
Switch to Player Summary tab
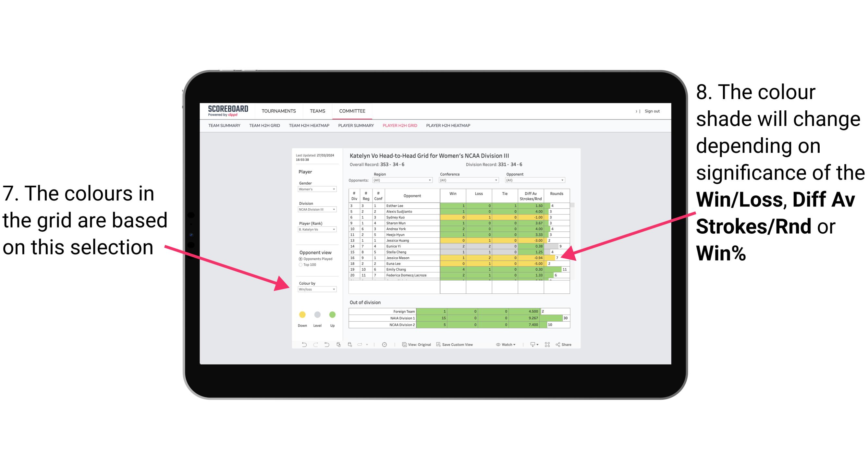(x=355, y=127)
